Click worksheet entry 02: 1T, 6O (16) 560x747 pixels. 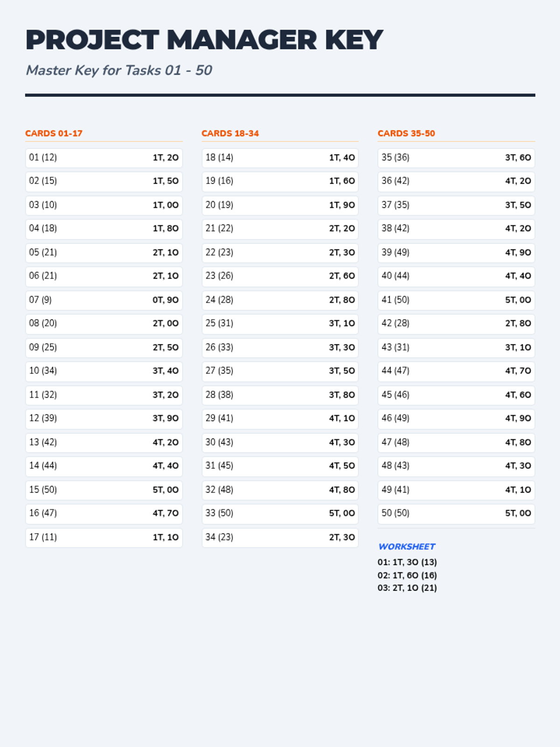[x=407, y=575]
